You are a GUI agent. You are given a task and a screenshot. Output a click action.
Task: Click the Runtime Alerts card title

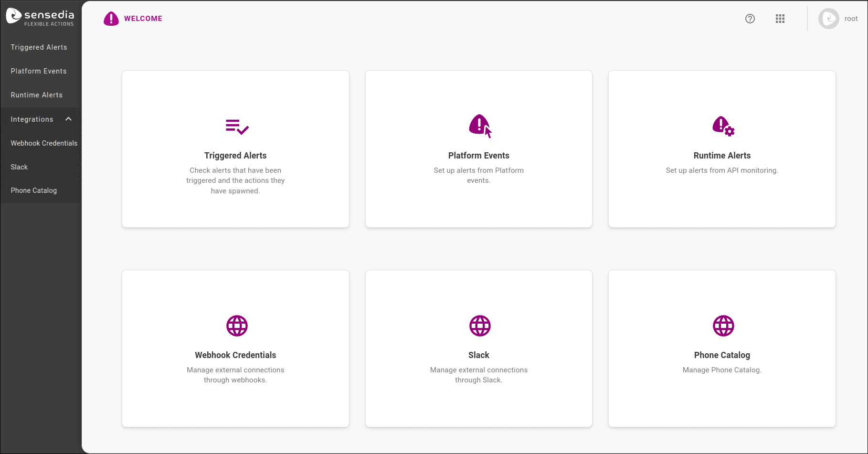point(721,156)
